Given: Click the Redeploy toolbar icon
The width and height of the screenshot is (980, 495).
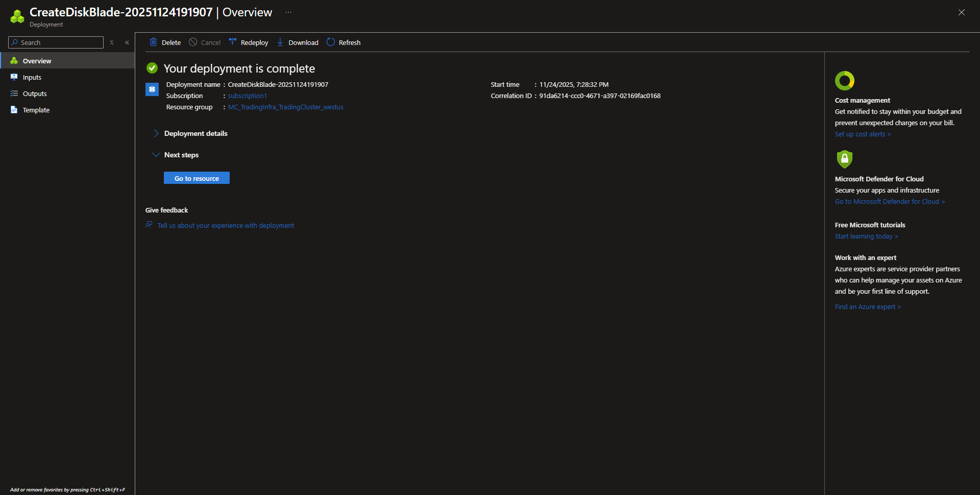Looking at the screenshot, I should click(233, 42).
